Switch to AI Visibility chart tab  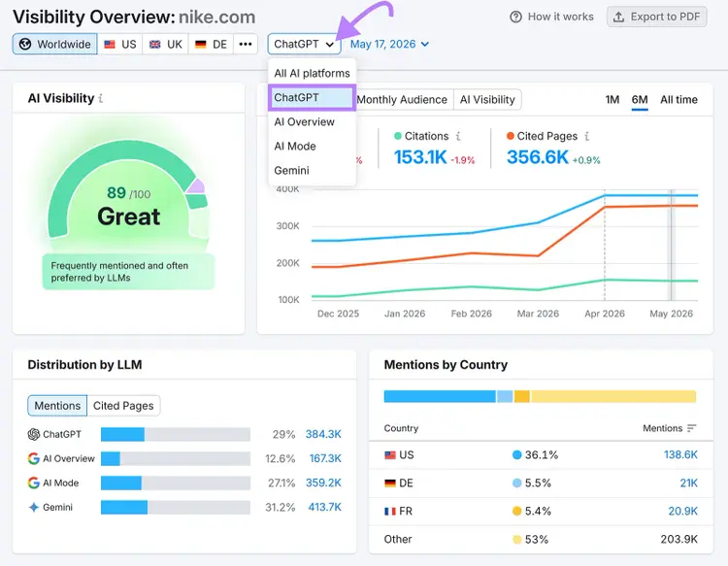[487, 100]
